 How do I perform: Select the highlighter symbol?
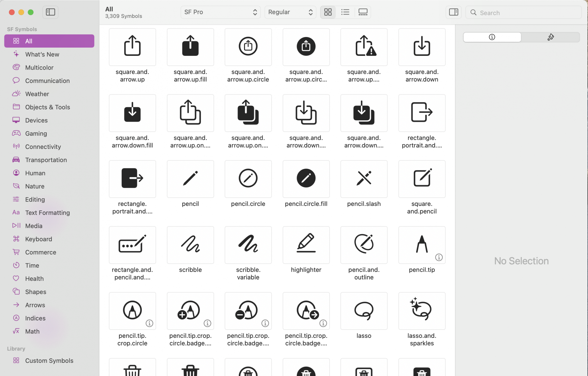(x=306, y=245)
